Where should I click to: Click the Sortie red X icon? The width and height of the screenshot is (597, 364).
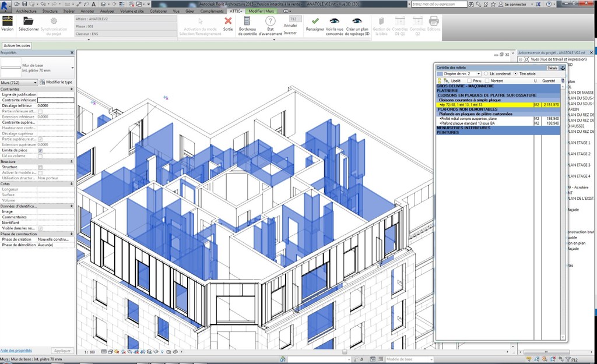(228, 22)
